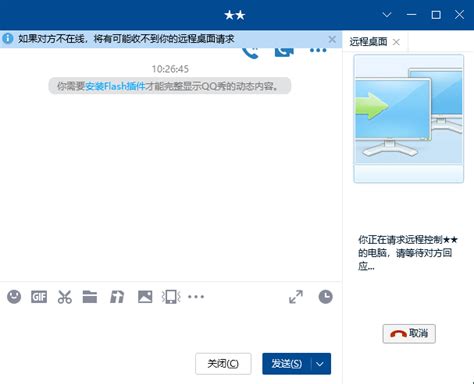Open more actions in the top chat bar
Image resolution: width=474 pixels, height=384 pixels.
pyautogui.click(x=318, y=51)
